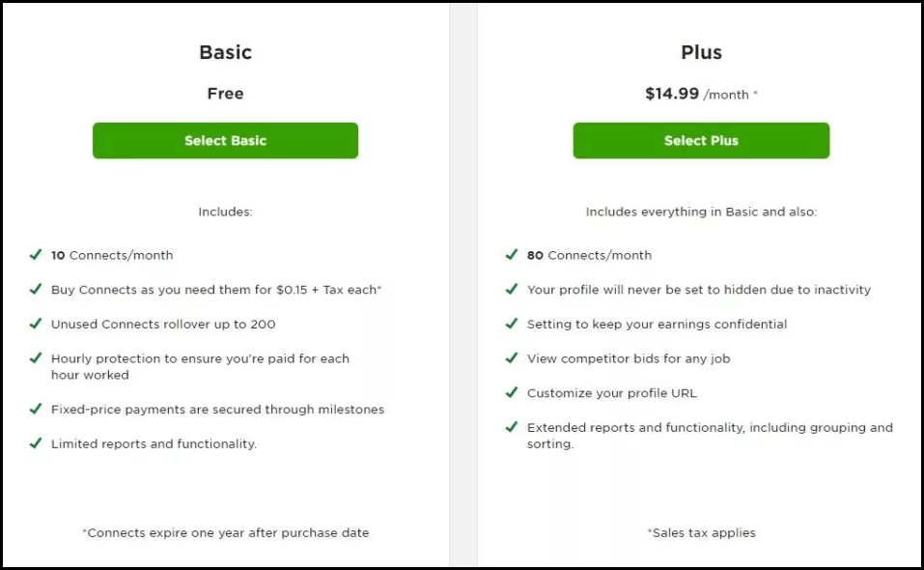
Task: Click checkmark beside 80 Connects/month
Action: pyautogui.click(x=512, y=255)
